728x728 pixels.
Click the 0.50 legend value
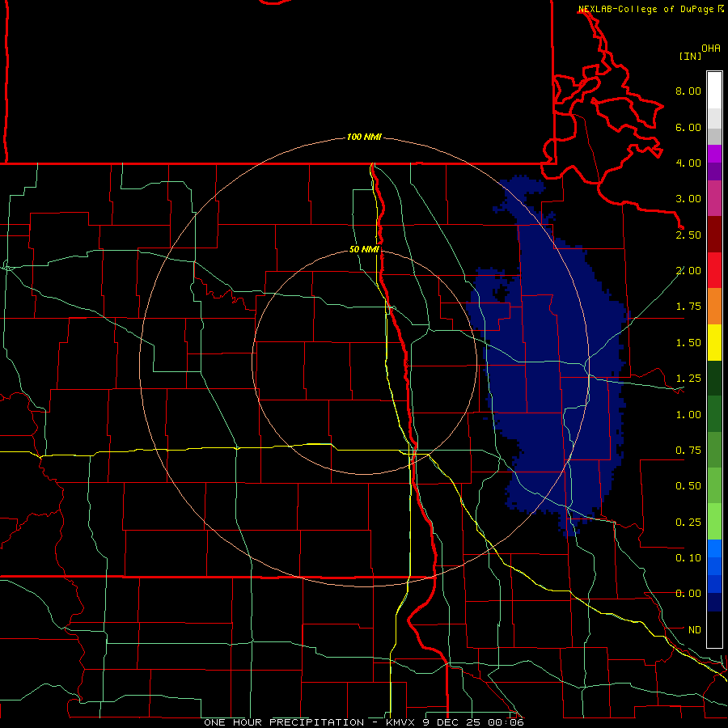tap(688, 486)
